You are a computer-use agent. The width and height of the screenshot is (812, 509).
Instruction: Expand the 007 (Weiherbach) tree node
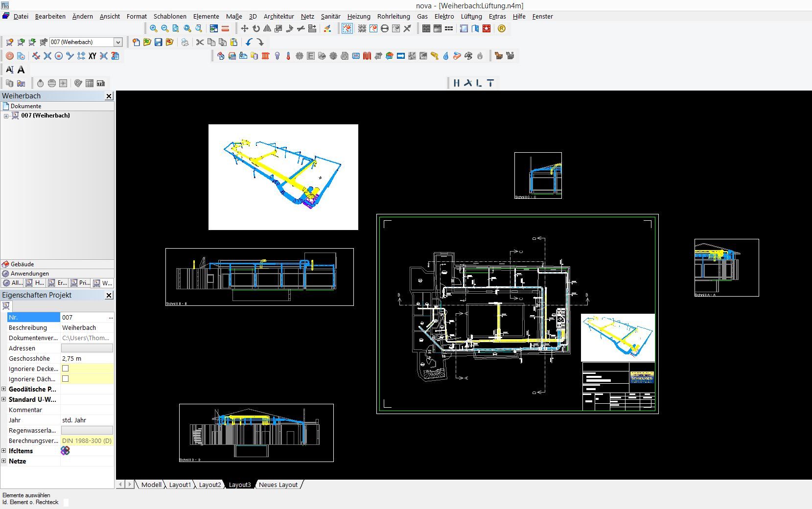pyautogui.click(x=6, y=116)
